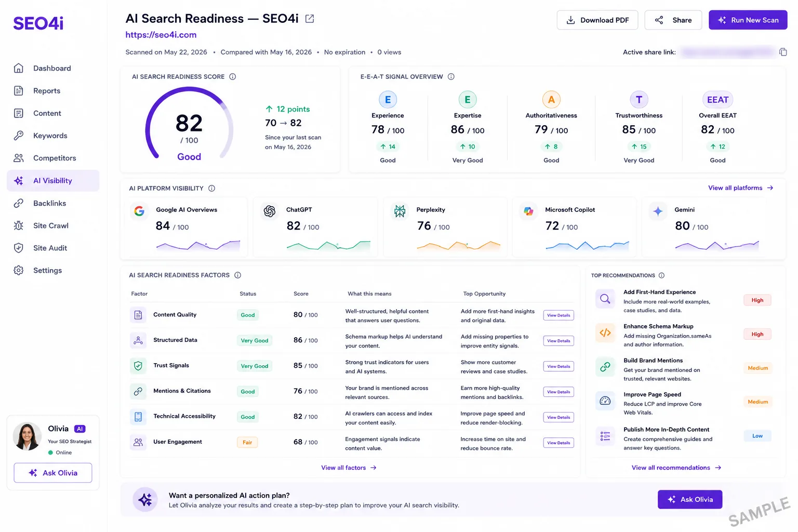798x532 pixels.
Task: View Details for Trust Signals
Action: tap(558, 366)
